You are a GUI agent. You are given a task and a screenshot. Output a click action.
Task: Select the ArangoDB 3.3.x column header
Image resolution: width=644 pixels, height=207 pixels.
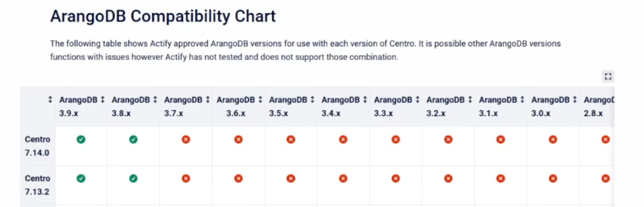click(396, 107)
